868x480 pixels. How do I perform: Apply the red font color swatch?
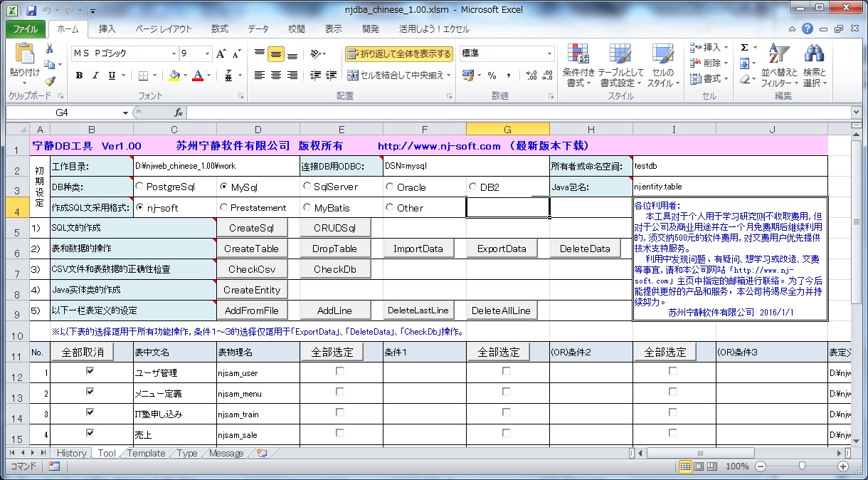coord(199,75)
